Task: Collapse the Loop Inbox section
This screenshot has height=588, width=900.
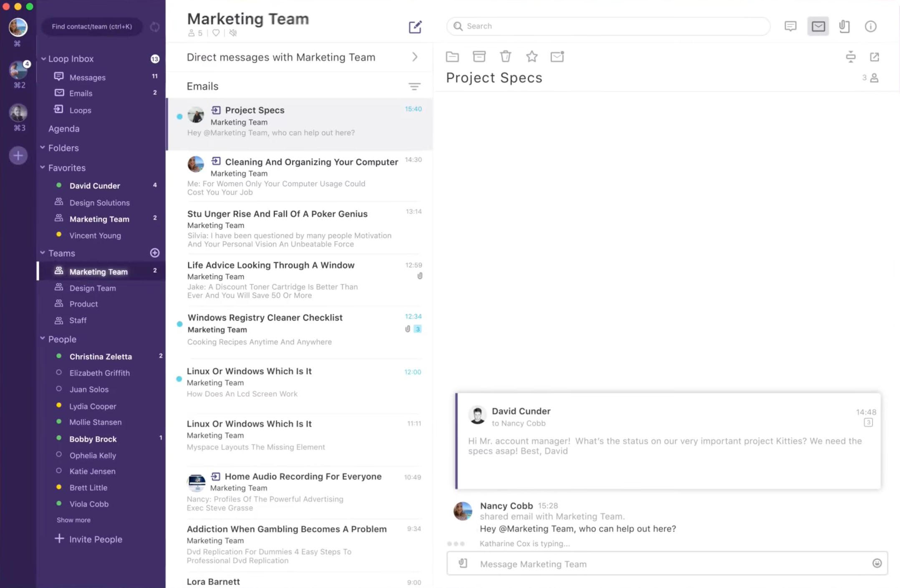Action: point(43,59)
